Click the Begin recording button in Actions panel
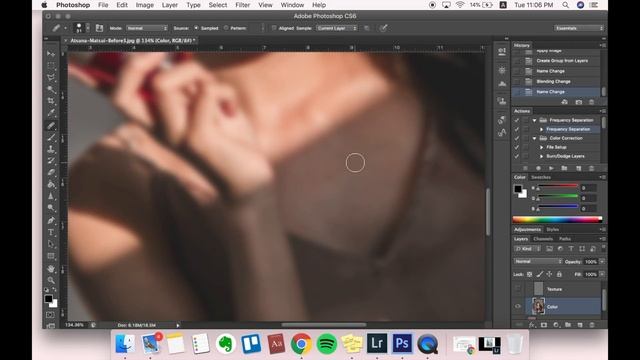This screenshot has height=360, width=640. pyautogui.click(x=538, y=168)
